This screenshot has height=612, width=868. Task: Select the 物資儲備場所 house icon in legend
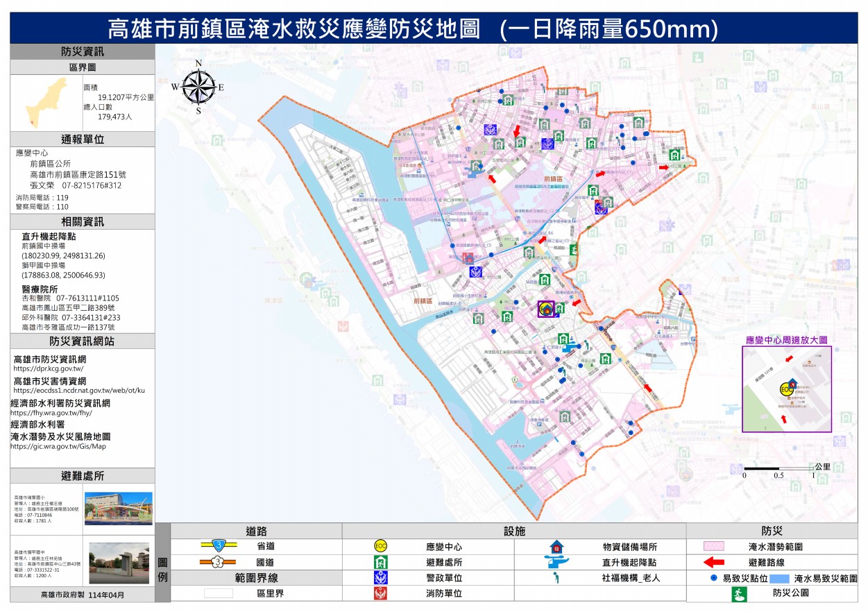click(556, 547)
